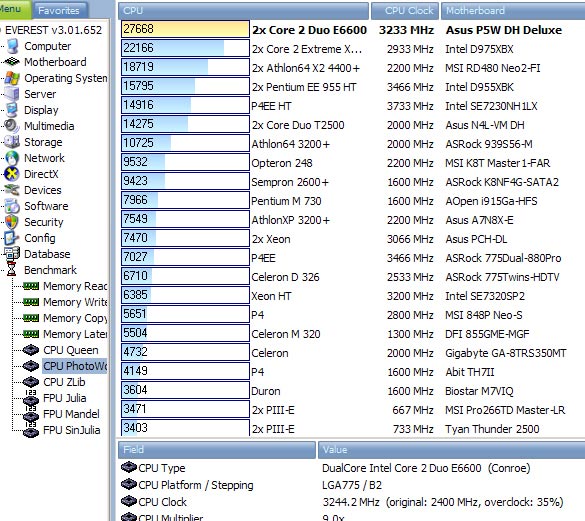The image size is (585, 521).
Task: Click the 2x Xeon entry
Action: (x=271, y=239)
